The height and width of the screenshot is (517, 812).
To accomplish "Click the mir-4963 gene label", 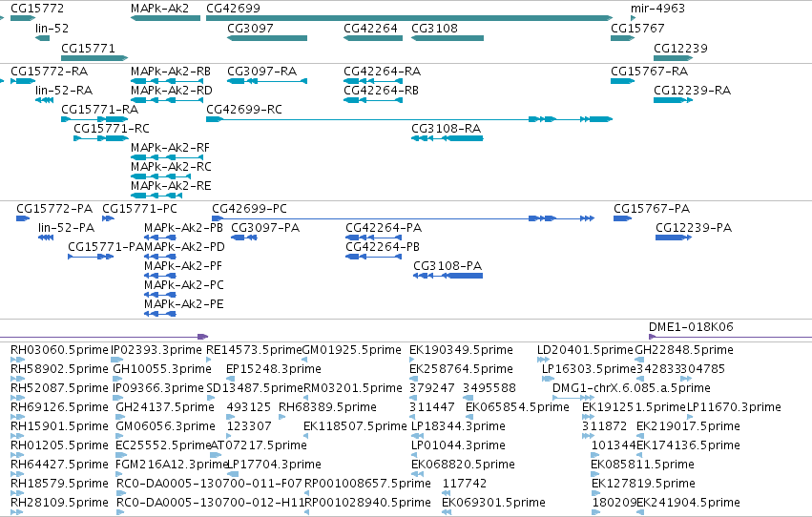I will click(x=657, y=9).
